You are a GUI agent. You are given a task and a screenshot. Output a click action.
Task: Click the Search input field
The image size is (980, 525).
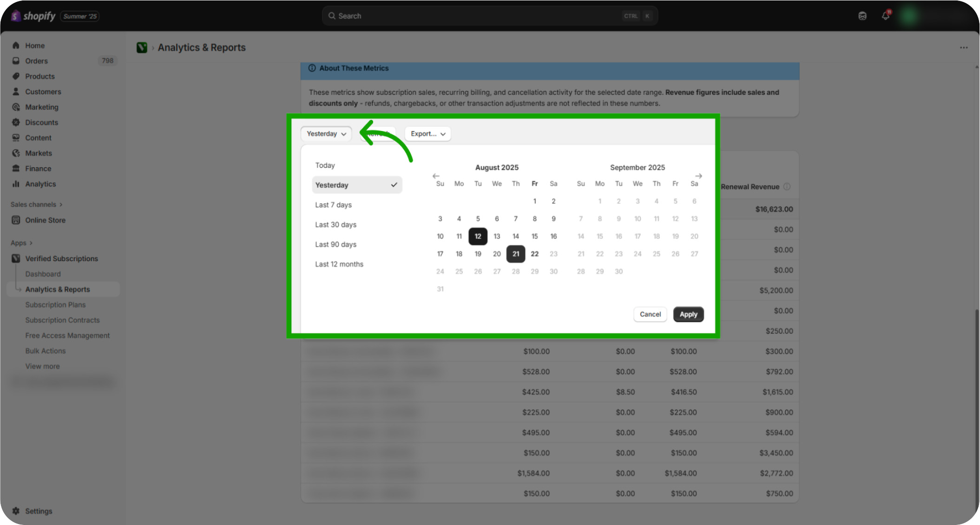click(x=490, y=16)
